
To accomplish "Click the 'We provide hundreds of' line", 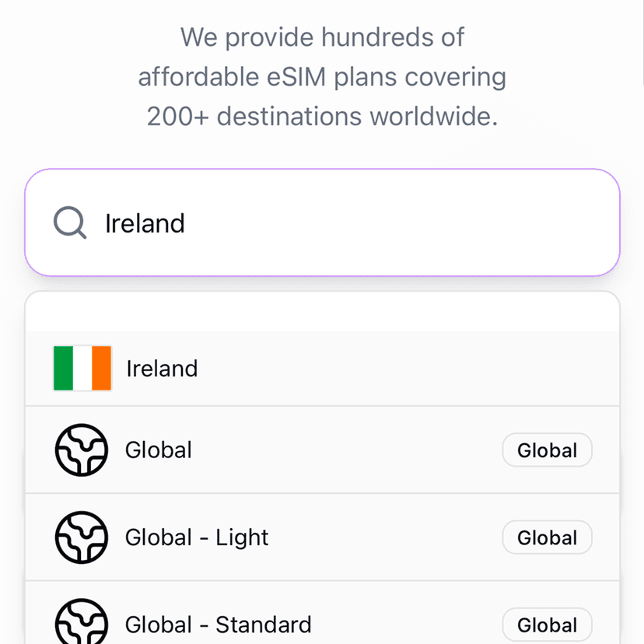I will [322, 37].
